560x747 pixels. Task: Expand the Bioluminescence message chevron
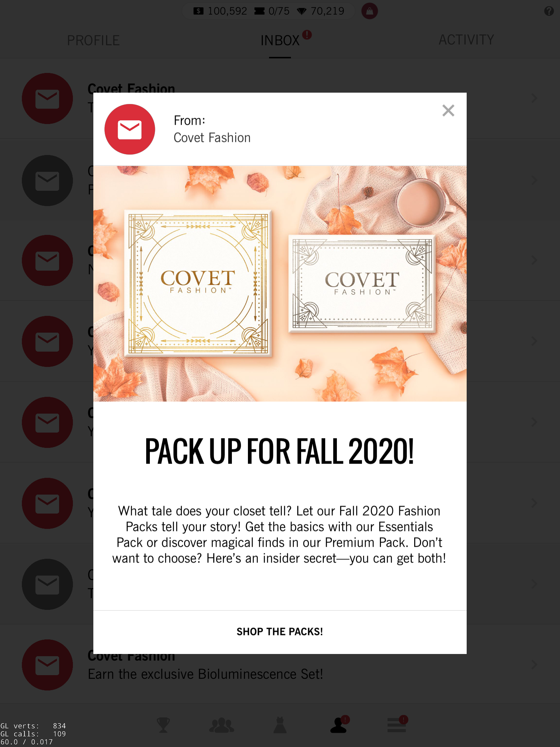coord(534,665)
